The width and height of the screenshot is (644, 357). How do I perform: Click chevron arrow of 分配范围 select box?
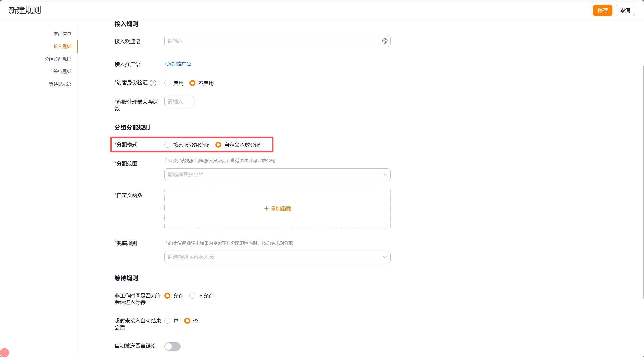(x=385, y=174)
